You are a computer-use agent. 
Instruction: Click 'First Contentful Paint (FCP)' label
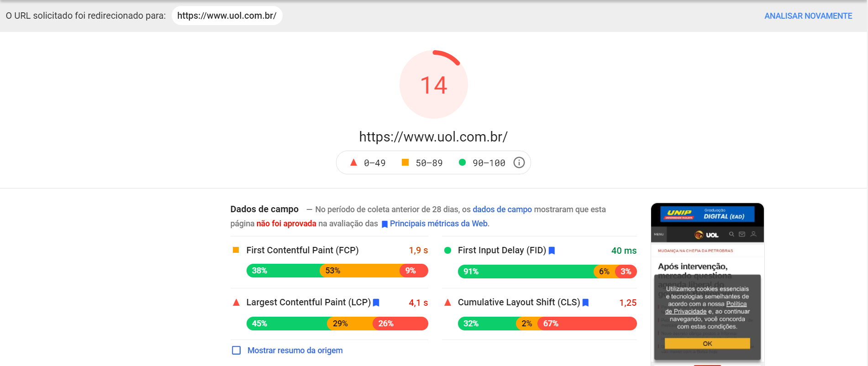click(302, 250)
